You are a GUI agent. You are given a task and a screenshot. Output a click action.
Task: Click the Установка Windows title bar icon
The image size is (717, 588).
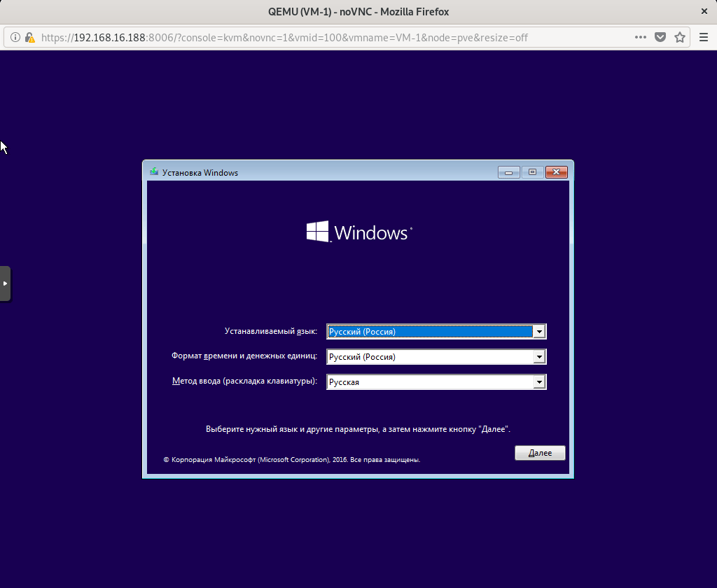click(x=154, y=172)
